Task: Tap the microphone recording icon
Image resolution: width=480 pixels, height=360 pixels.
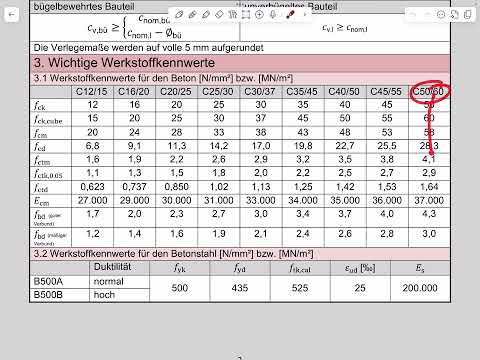Action: pyautogui.click(x=273, y=15)
